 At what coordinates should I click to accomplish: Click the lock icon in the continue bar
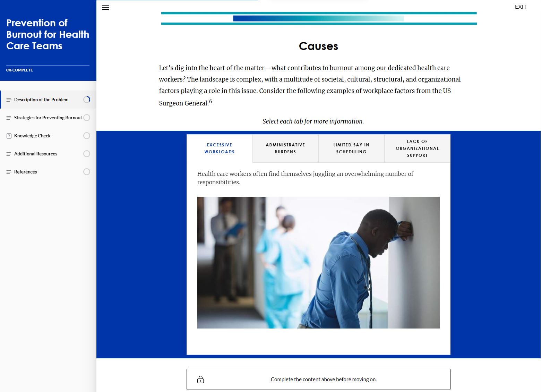(200, 379)
